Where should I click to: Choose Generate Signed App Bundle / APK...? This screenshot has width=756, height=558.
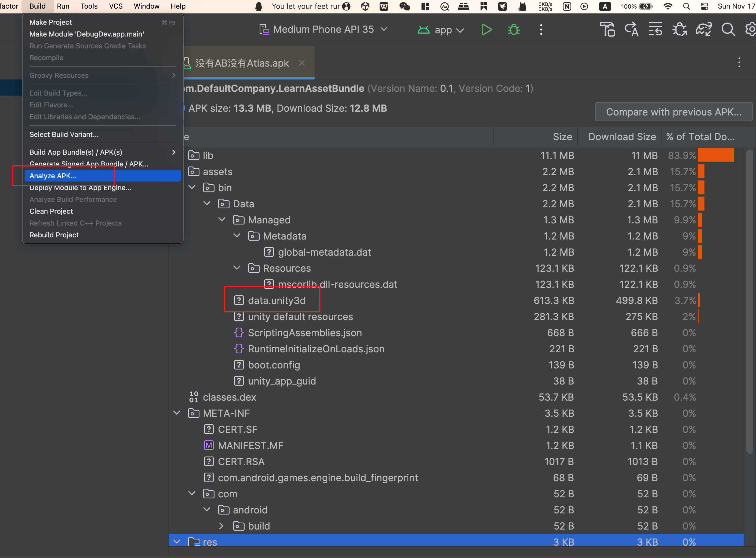103,164
